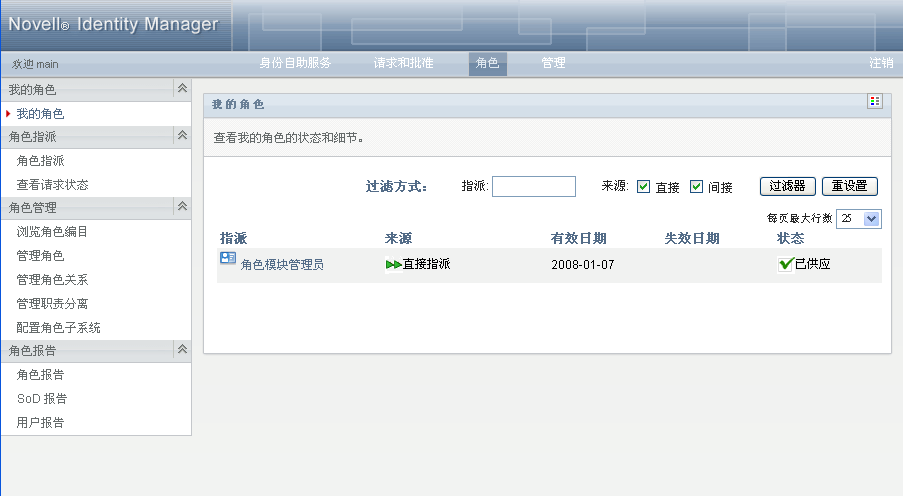This screenshot has height=496, width=903.
Task: Apply the filter with 过滤器 button
Action: coord(787,186)
